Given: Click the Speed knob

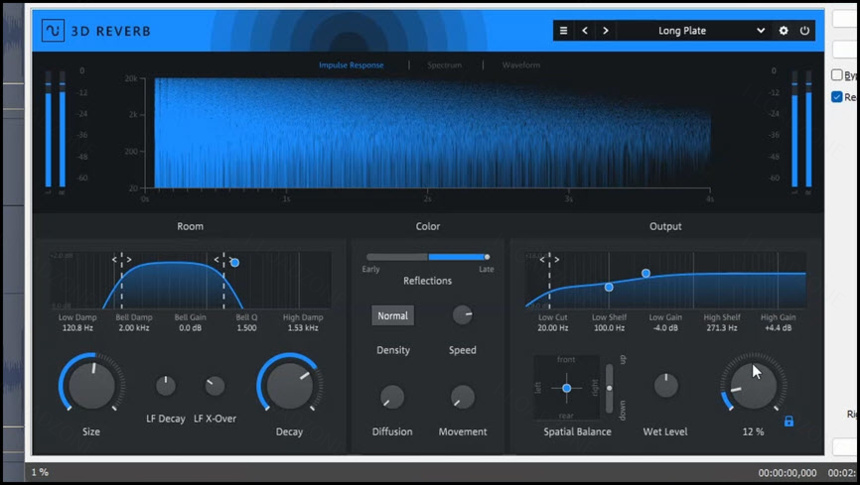Looking at the screenshot, I should click(x=463, y=315).
